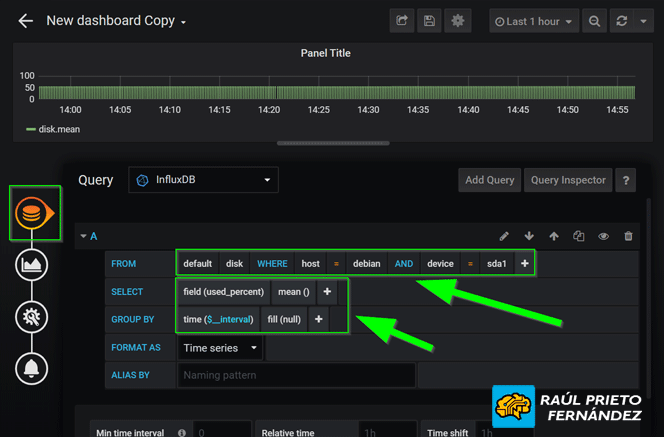The height and width of the screenshot is (437, 664).
Task: Open the Query Inspector
Action: (x=567, y=180)
